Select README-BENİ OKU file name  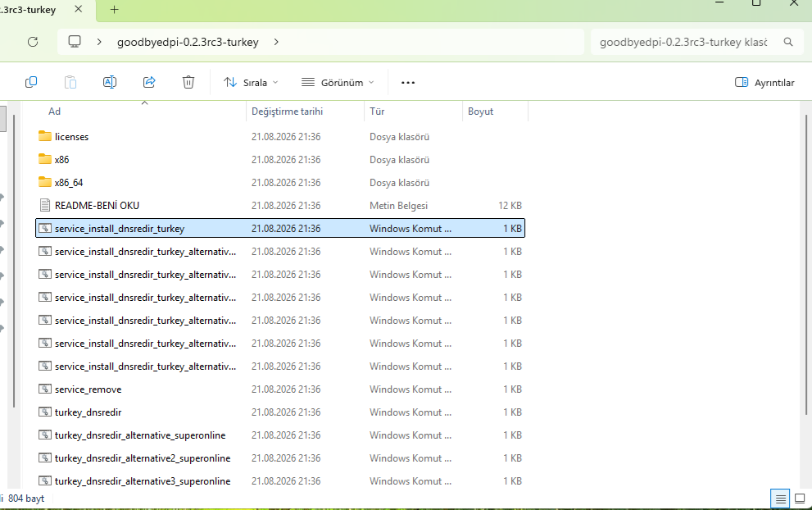click(x=97, y=205)
